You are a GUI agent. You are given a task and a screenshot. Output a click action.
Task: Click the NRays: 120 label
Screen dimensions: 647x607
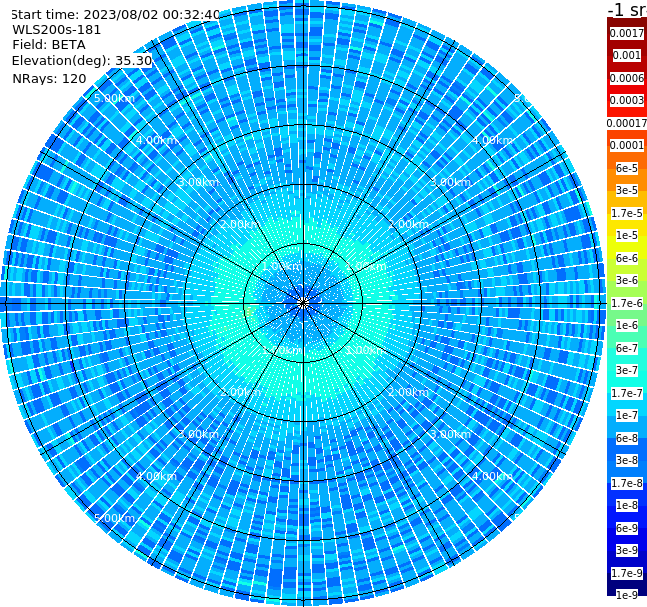[x=49, y=79]
